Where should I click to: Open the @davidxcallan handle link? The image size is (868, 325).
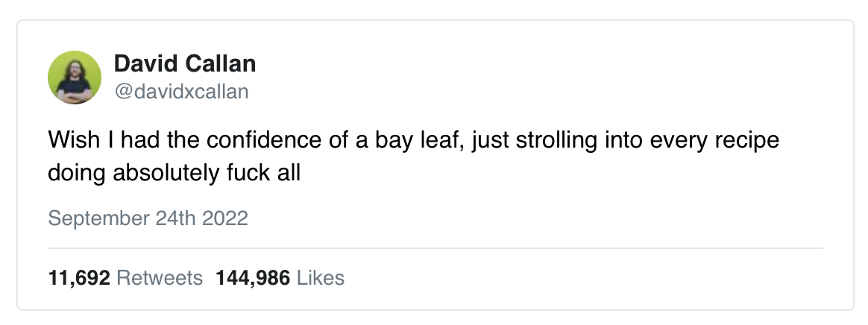click(181, 92)
